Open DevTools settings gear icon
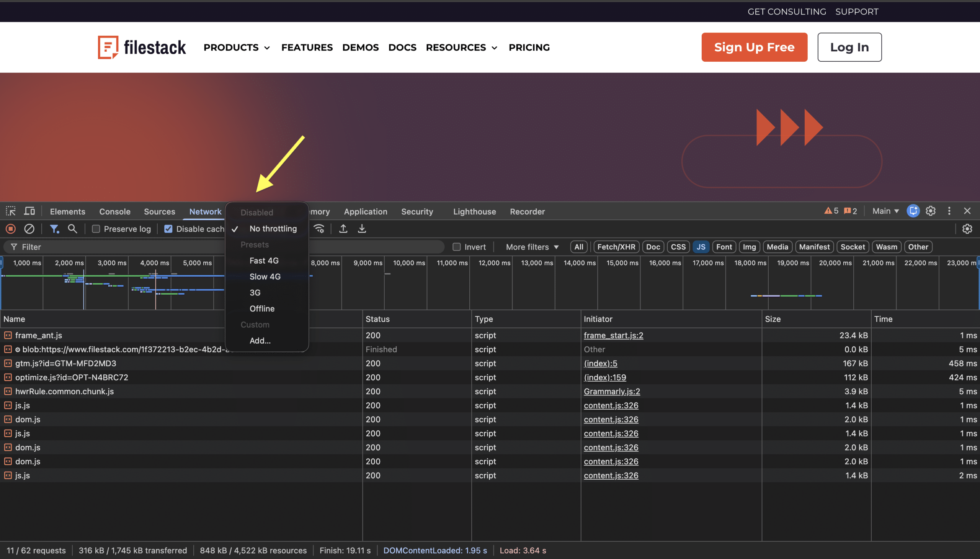Screen dimensions: 980x559 click(931, 211)
